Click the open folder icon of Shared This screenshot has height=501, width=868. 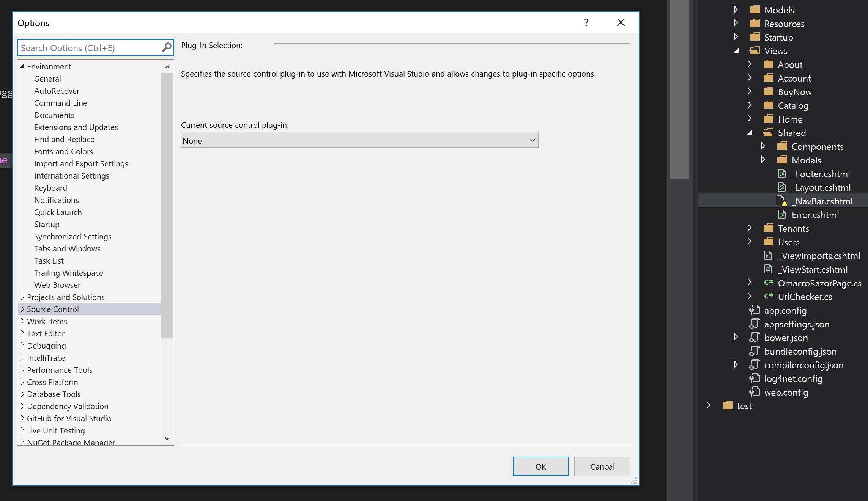[768, 132]
